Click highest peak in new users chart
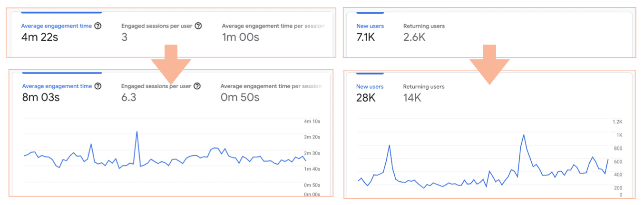 (524, 135)
